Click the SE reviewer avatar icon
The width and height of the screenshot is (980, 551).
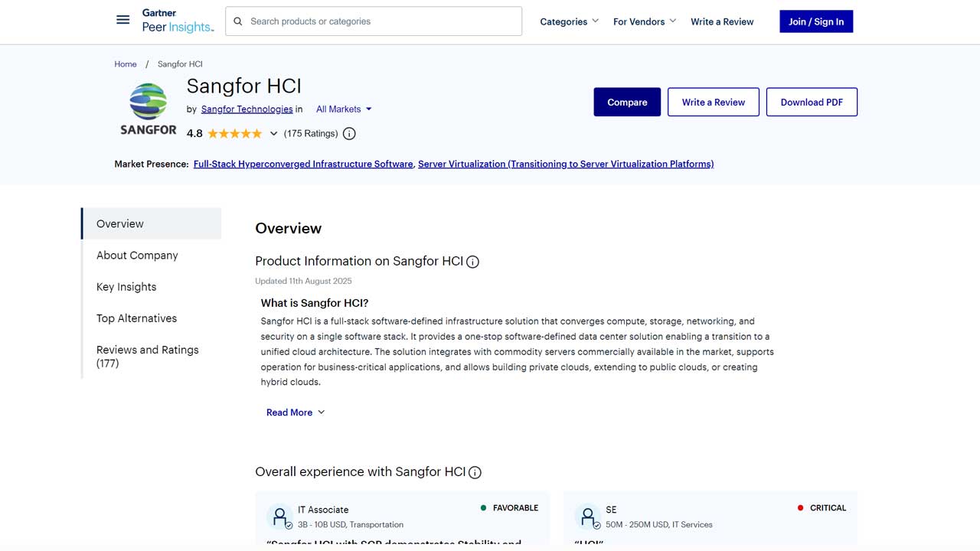pos(588,517)
